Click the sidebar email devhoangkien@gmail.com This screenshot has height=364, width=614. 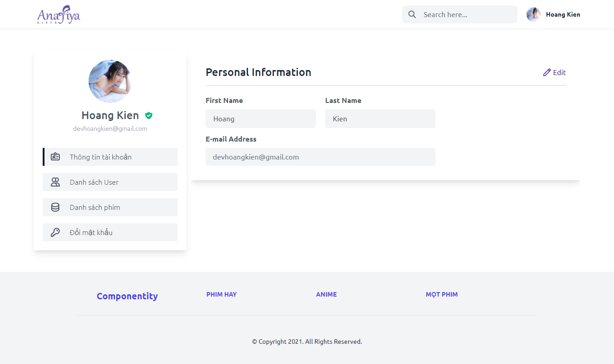[x=110, y=129]
